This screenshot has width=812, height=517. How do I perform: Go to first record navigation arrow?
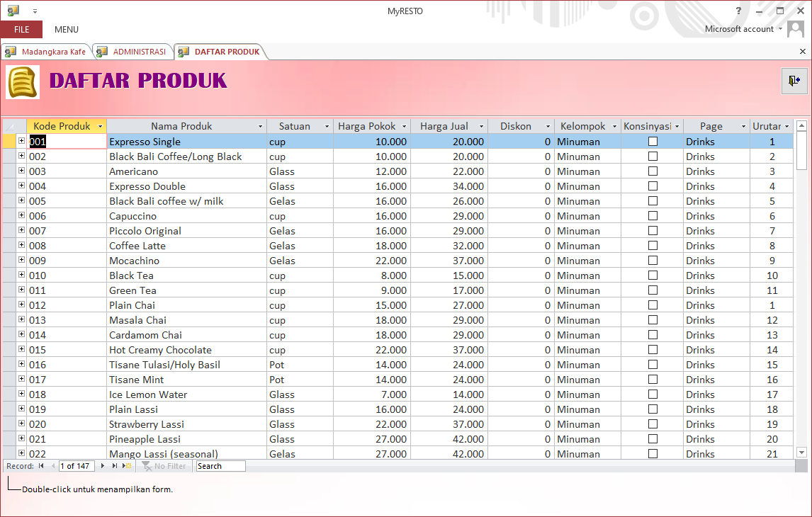(41, 466)
